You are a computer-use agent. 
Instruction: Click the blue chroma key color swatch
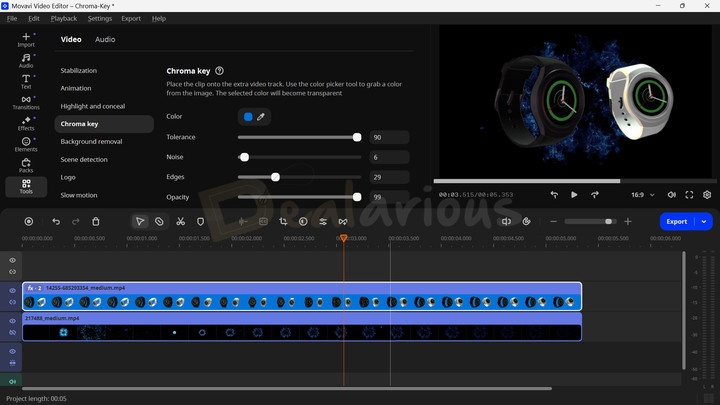pyautogui.click(x=248, y=117)
